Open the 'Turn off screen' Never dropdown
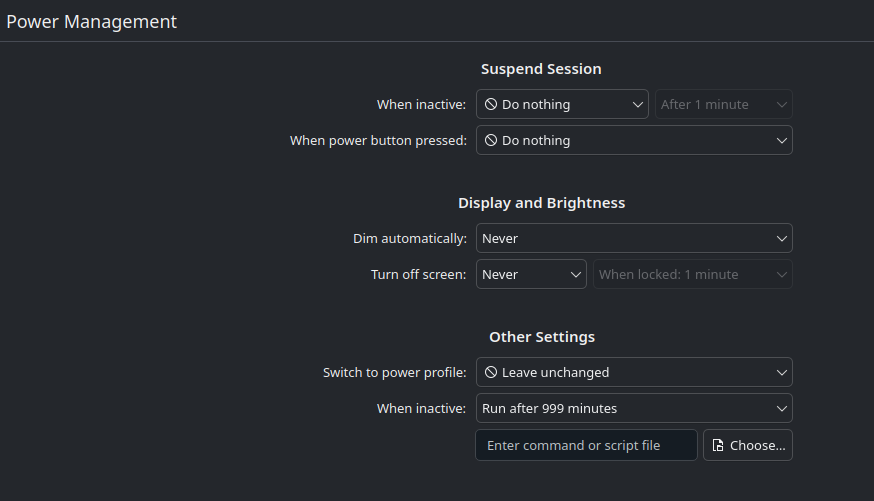874x501 pixels. pyautogui.click(x=531, y=275)
